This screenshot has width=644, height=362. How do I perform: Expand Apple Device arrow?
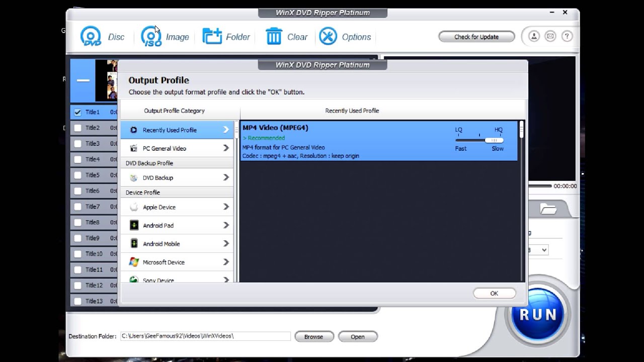[226, 207]
